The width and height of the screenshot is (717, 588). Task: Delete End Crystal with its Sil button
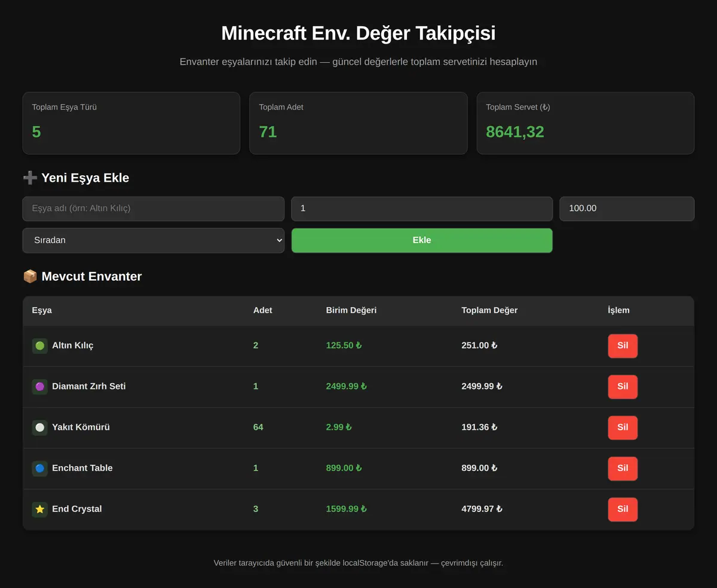(623, 510)
